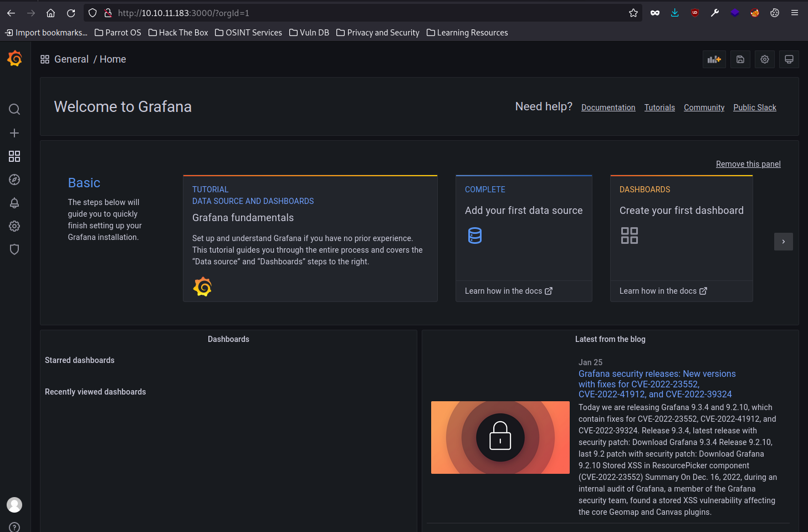Image resolution: width=808 pixels, height=532 pixels.
Task: Open the Dashboards grid icon in sidebar
Action: pos(14,156)
